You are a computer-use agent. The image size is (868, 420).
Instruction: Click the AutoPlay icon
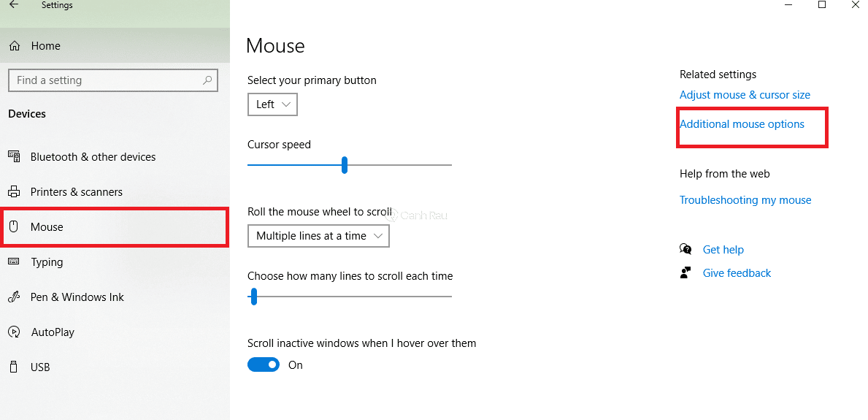point(14,332)
